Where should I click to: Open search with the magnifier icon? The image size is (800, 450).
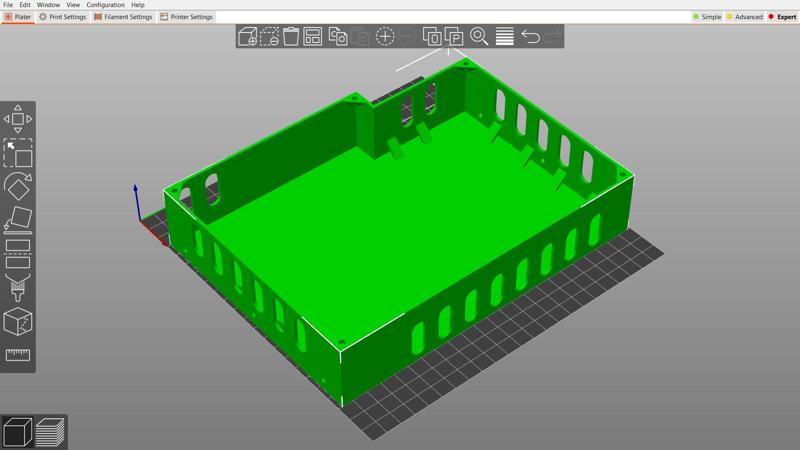[x=479, y=37]
